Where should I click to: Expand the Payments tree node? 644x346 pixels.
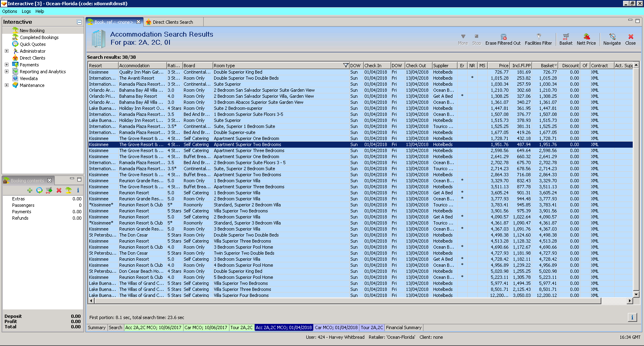tap(6, 65)
